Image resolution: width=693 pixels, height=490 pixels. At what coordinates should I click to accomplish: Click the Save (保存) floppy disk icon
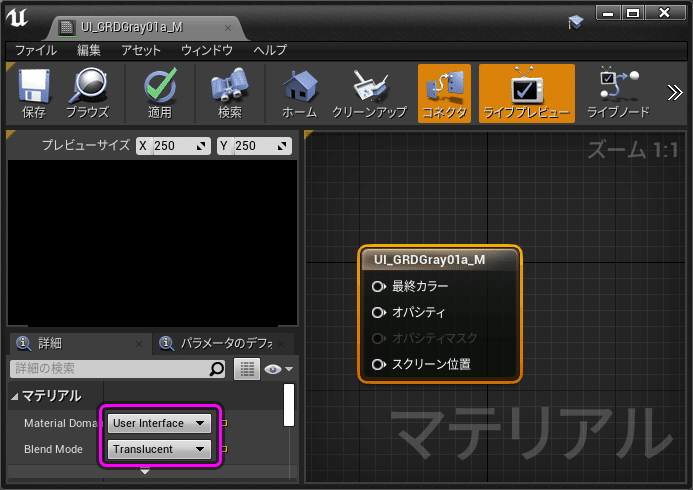34,86
